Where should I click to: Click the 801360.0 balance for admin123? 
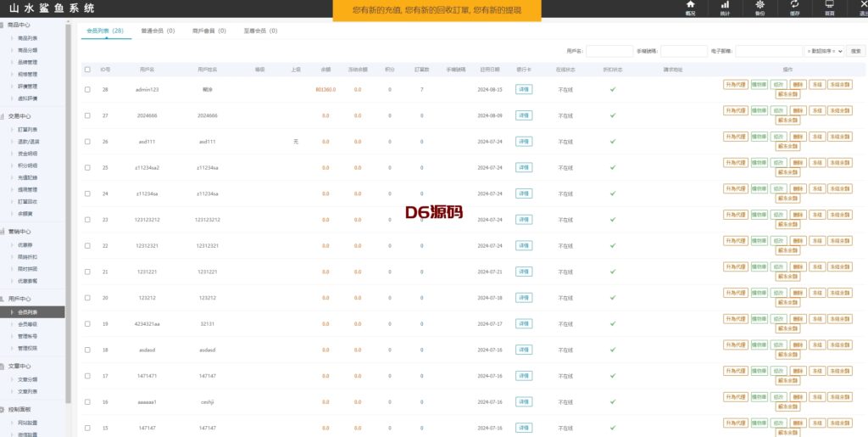pos(325,89)
